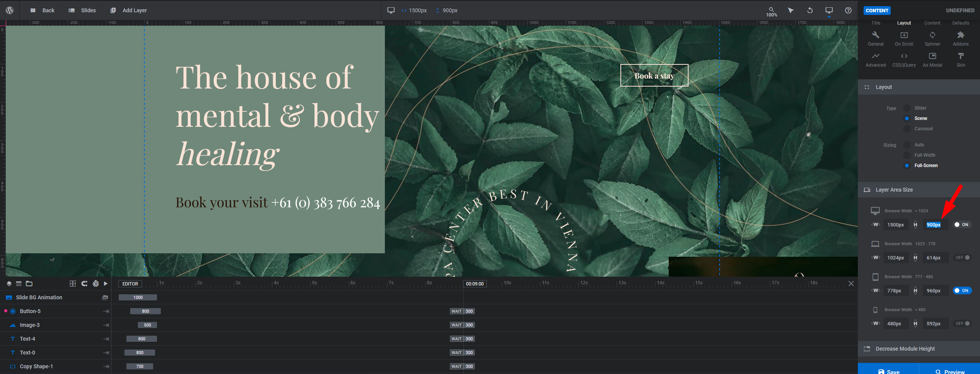Expand Decrease Module Height section
Screen dimensions: 980x374
(919, 349)
